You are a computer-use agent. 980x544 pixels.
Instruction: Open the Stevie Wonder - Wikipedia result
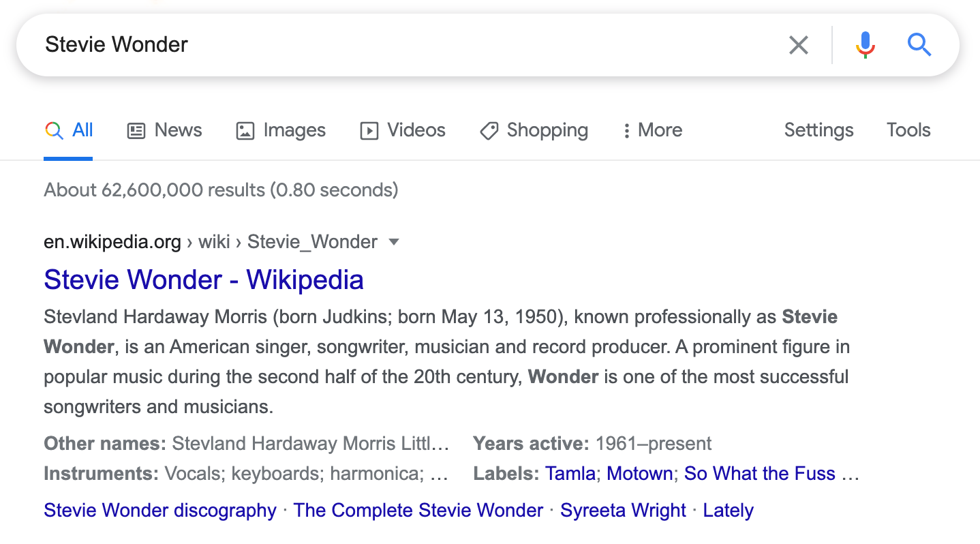tap(204, 279)
